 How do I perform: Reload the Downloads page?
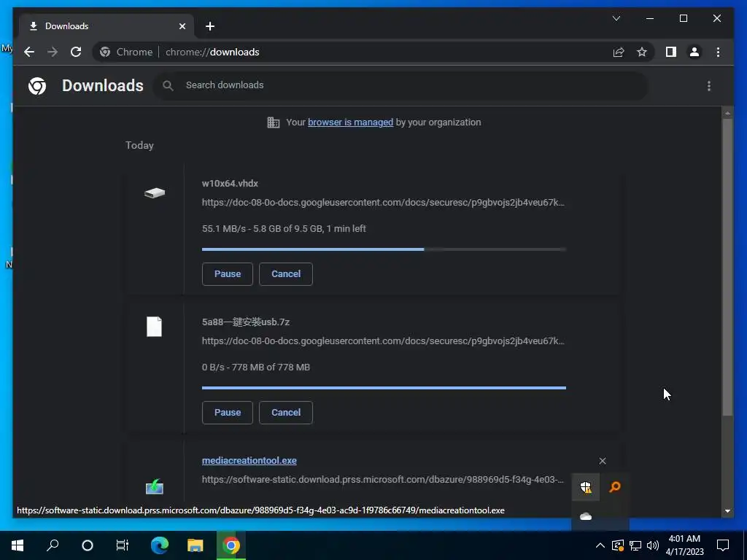76,52
